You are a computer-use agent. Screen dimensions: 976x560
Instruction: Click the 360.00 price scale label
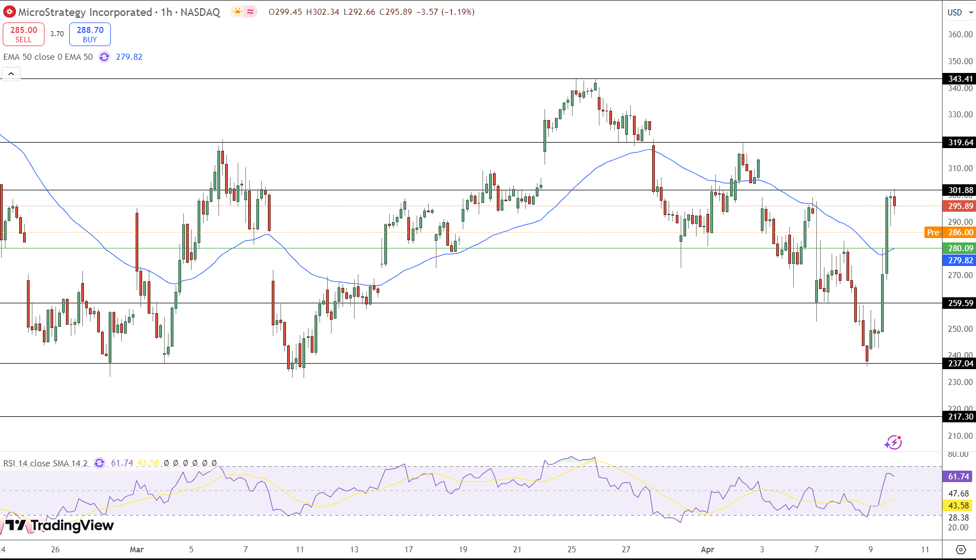[x=960, y=34]
